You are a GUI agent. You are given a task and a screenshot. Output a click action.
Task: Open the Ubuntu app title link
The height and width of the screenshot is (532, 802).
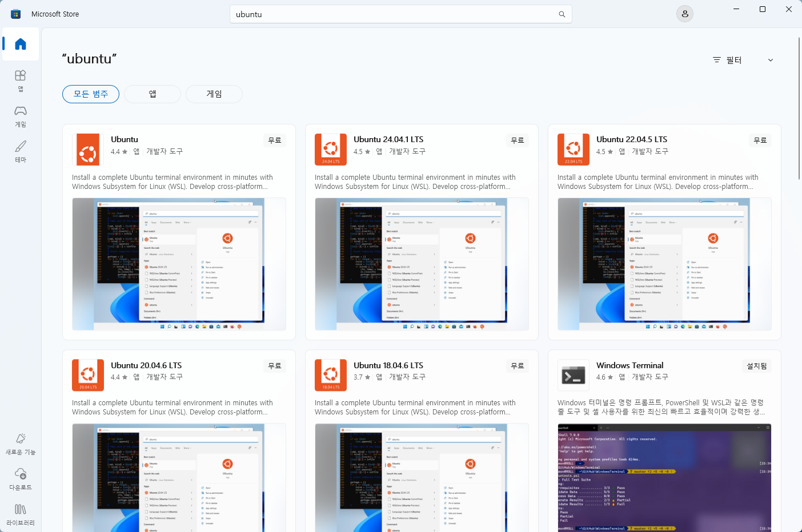click(125, 139)
